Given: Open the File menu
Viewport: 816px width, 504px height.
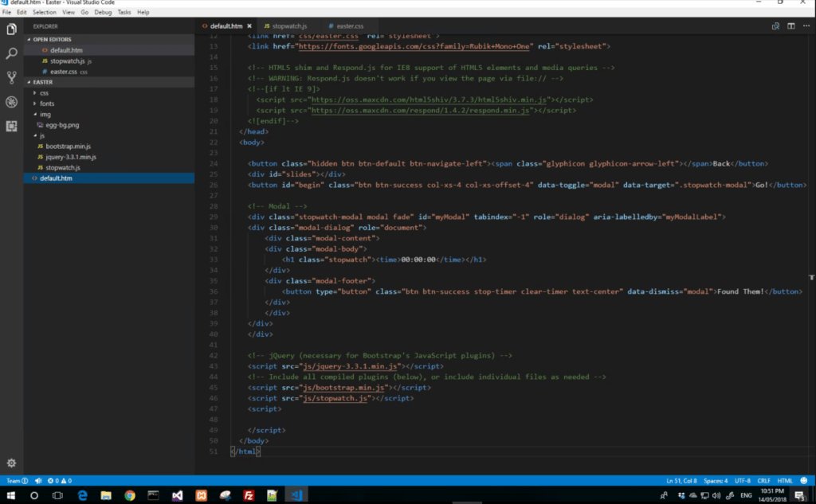Looking at the screenshot, I should [x=6, y=12].
